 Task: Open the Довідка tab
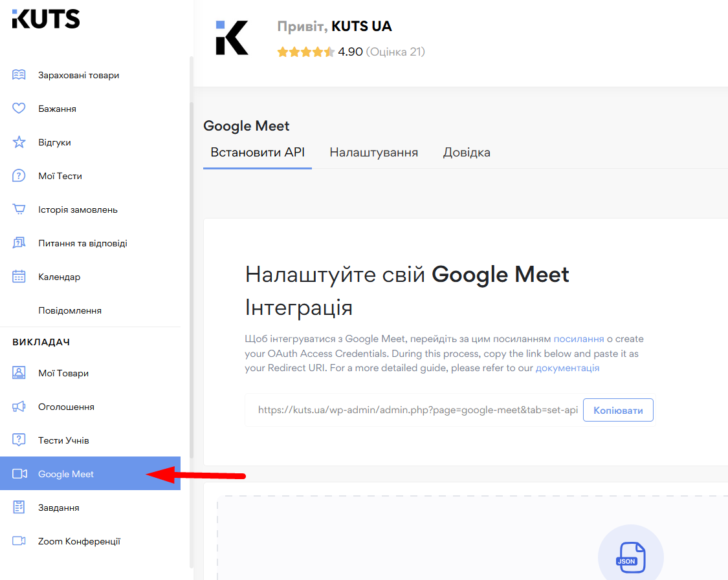point(467,153)
